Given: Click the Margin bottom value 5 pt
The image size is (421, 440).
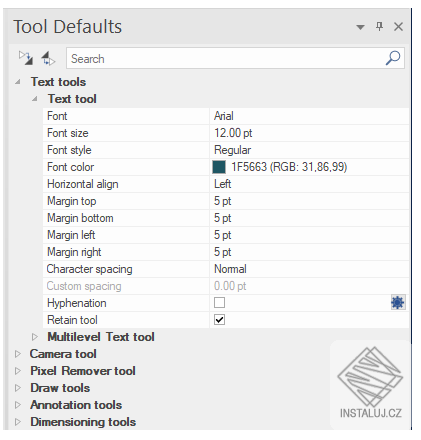Looking at the screenshot, I should pos(222,218).
